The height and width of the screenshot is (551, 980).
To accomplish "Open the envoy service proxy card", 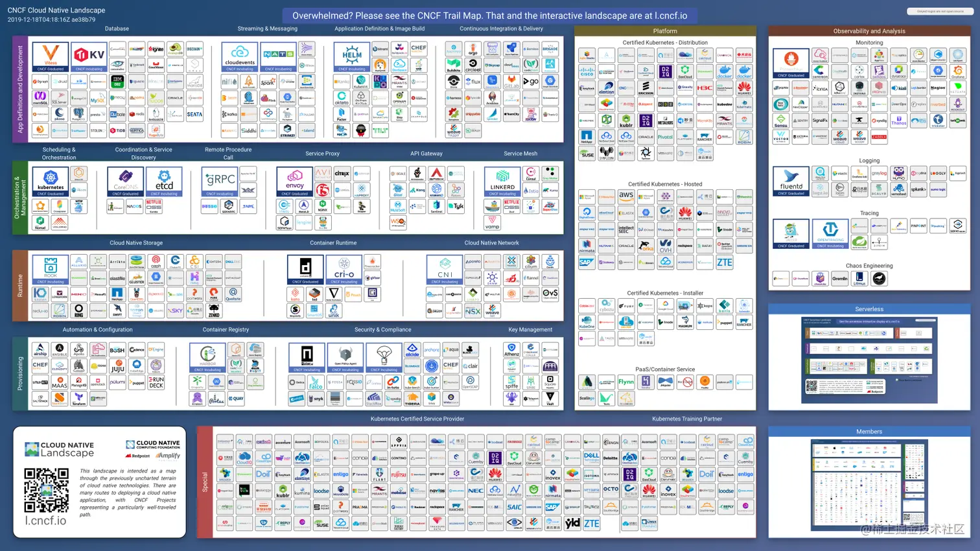I will (295, 182).
